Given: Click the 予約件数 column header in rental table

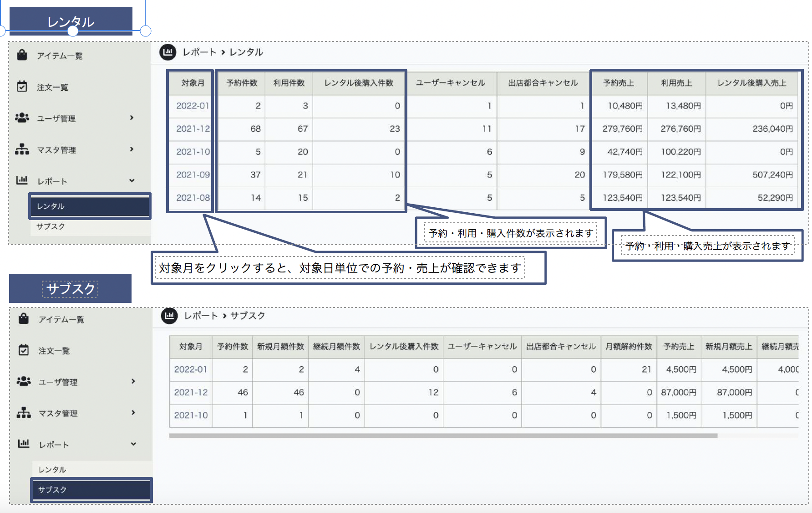Looking at the screenshot, I should click(x=242, y=83).
